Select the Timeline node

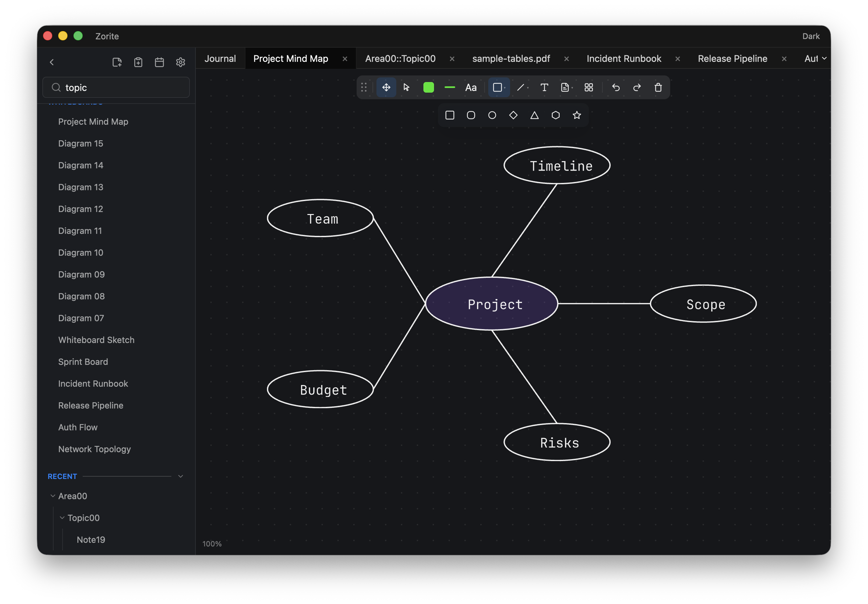pyautogui.click(x=557, y=165)
